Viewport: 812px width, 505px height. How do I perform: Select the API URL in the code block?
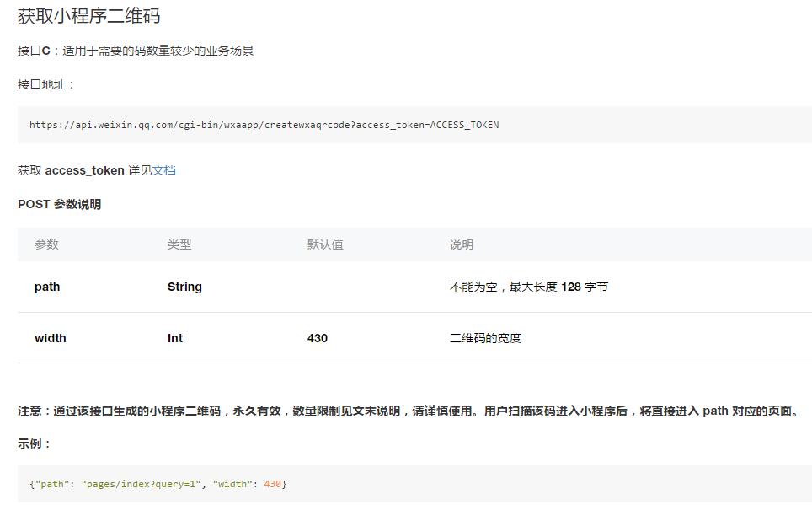pyautogui.click(x=262, y=125)
